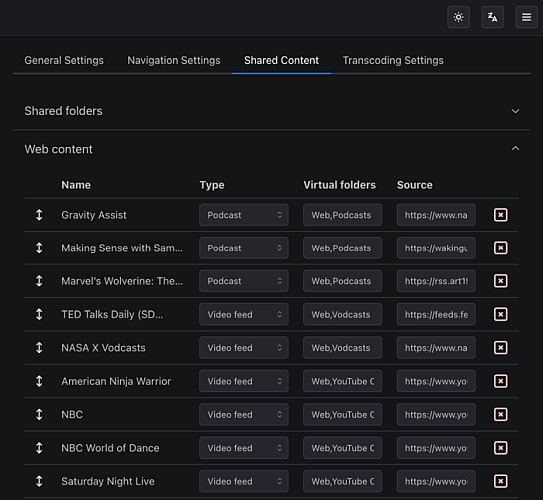This screenshot has height=500, width=543.
Task: Click the reorder handle for Saturday Night Live
Action: 39,481
